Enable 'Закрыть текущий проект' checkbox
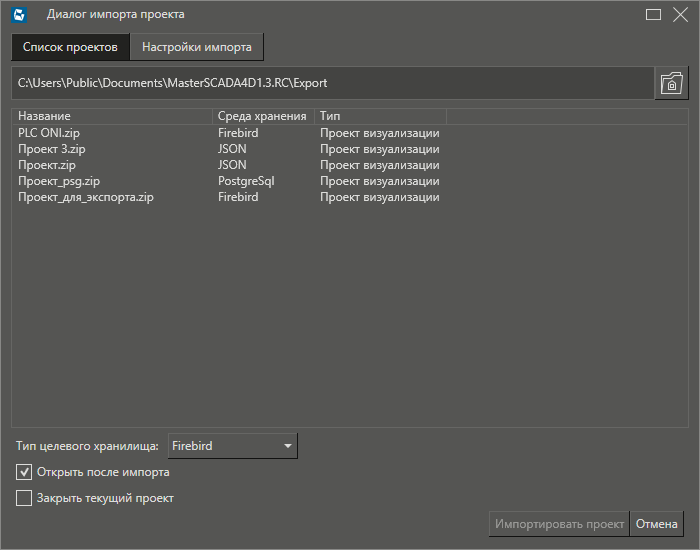The width and height of the screenshot is (700, 550). [x=25, y=498]
